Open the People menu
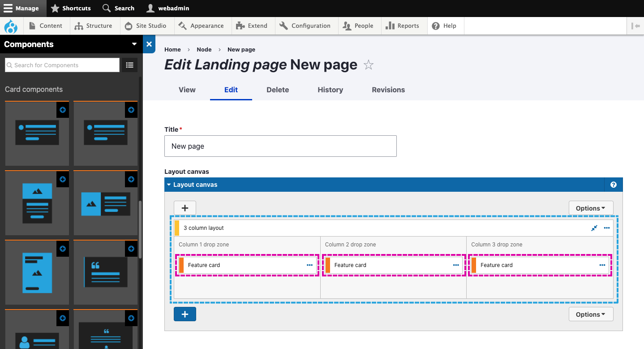Viewport: 644px width, 349px height. (x=358, y=26)
